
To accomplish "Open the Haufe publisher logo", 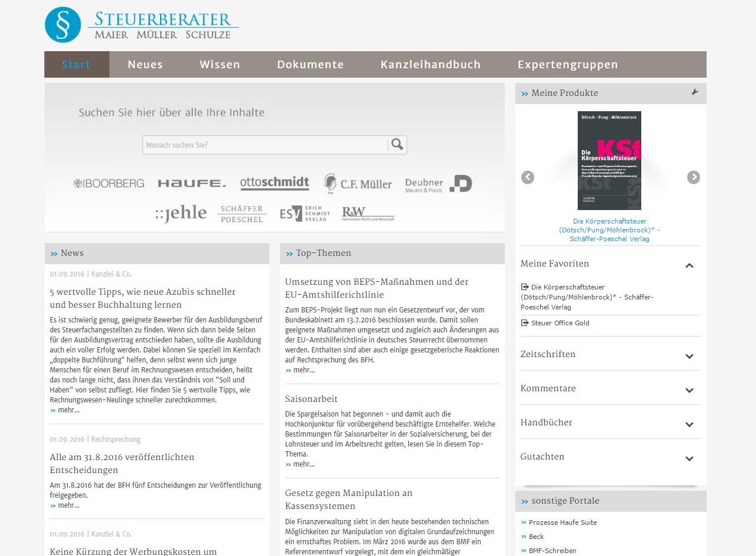I will (x=192, y=184).
